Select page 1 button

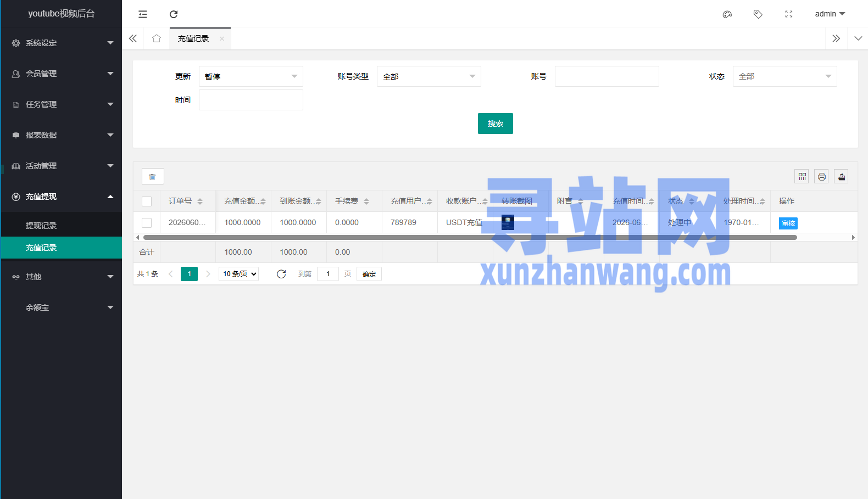coord(190,274)
